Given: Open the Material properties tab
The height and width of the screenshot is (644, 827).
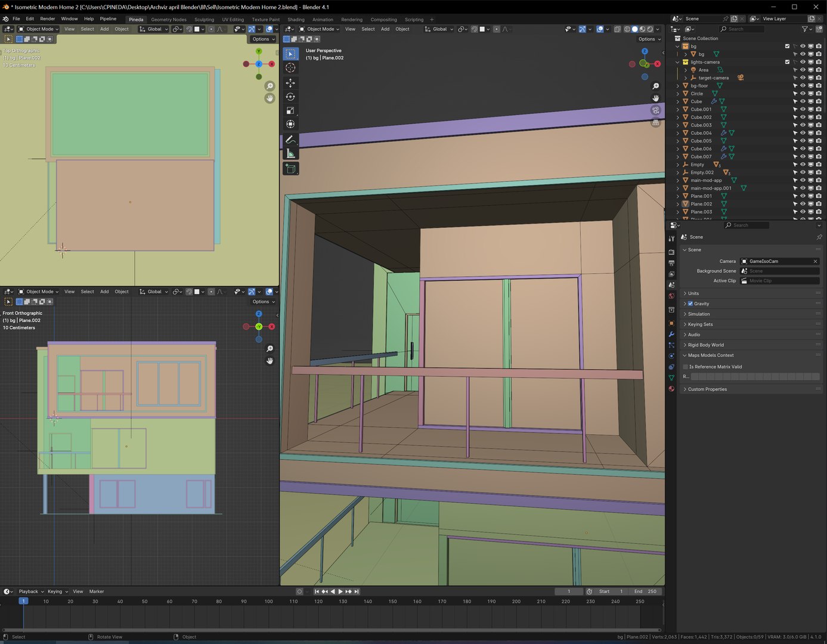Looking at the screenshot, I should [671, 389].
